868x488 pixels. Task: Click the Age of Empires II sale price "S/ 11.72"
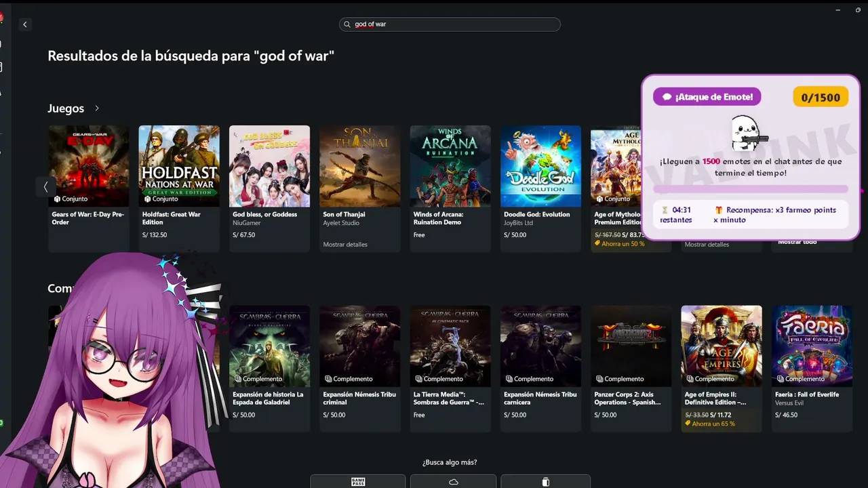click(721, 415)
